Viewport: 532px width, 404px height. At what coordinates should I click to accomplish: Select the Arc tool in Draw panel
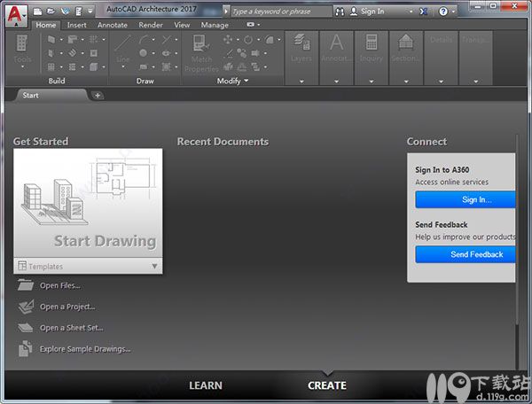tap(144, 39)
